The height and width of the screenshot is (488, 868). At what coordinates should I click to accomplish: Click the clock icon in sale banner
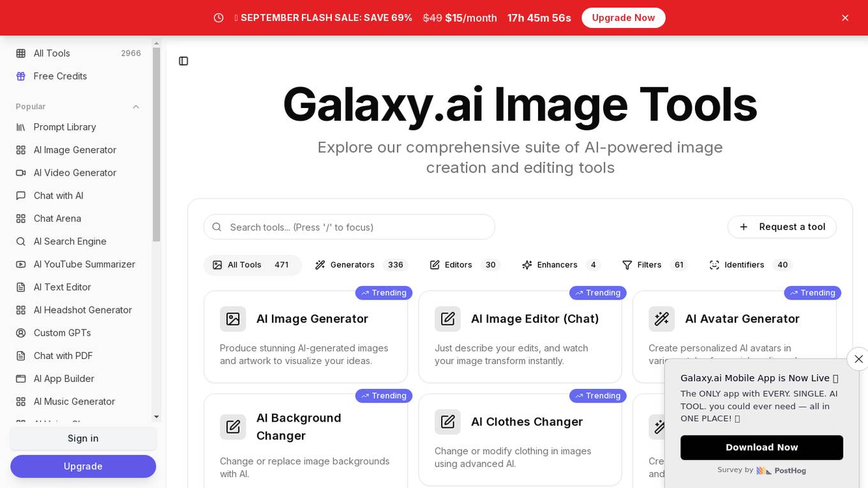[x=219, y=18]
